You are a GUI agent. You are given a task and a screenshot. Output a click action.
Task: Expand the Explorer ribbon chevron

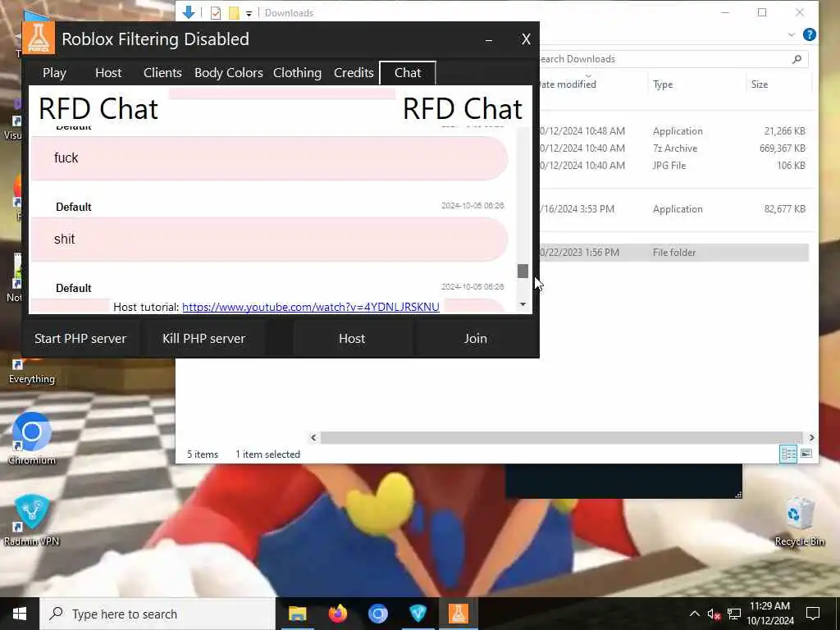click(x=792, y=34)
